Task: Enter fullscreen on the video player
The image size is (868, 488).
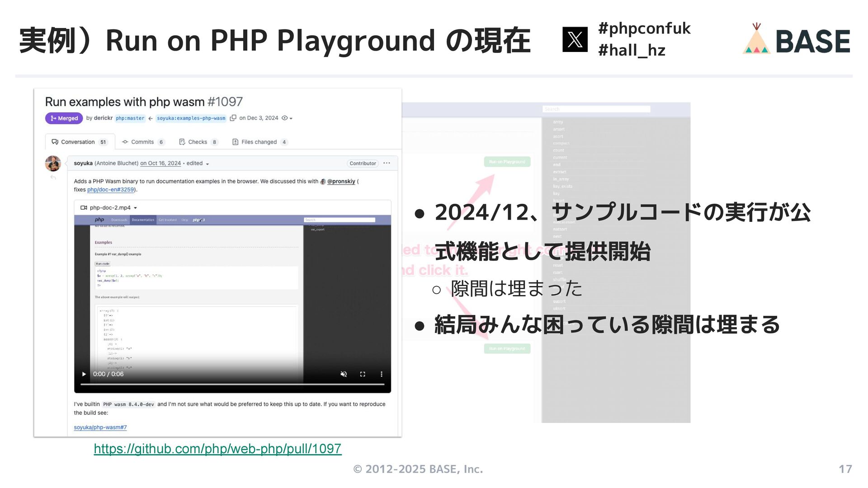Action: 363,374
